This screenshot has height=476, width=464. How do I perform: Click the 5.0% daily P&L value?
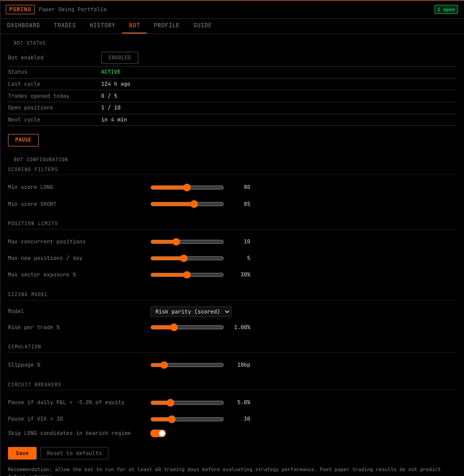(244, 402)
